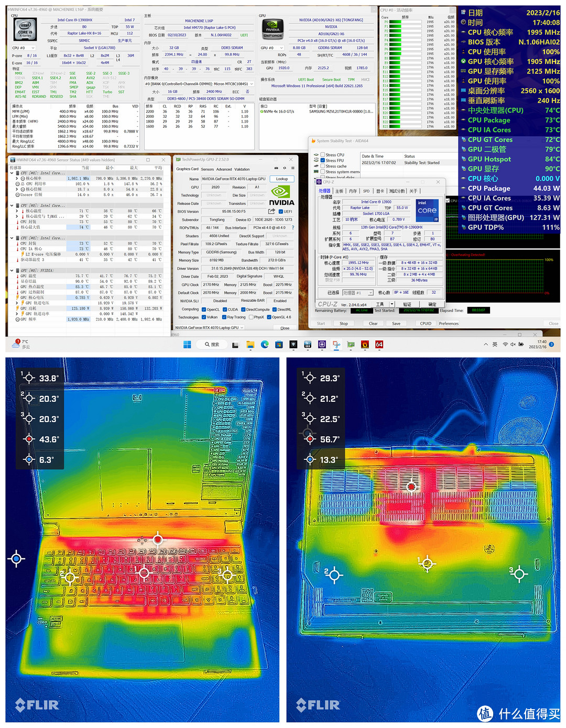Switch to the 主板 tab in CPU-Z
566x728 pixels.
(x=340, y=191)
